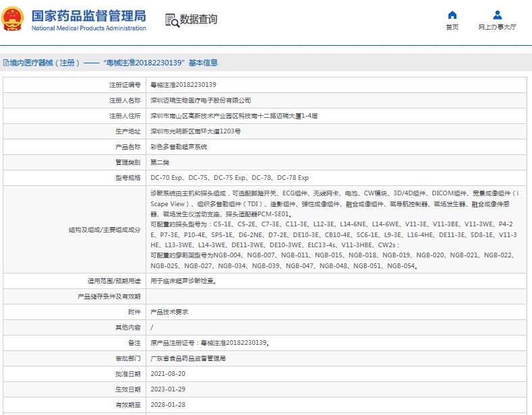This screenshot has width=532, height=415.
Task: Click the production address 深圳市光明新区南环大道1203号
Action: point(195,131)
